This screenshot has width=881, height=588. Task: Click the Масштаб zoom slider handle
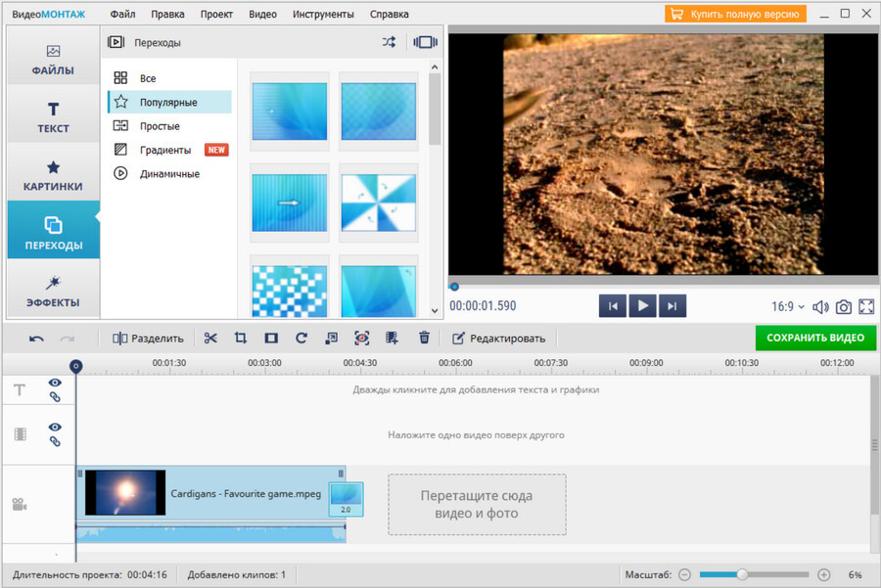[x=742, y=574]
